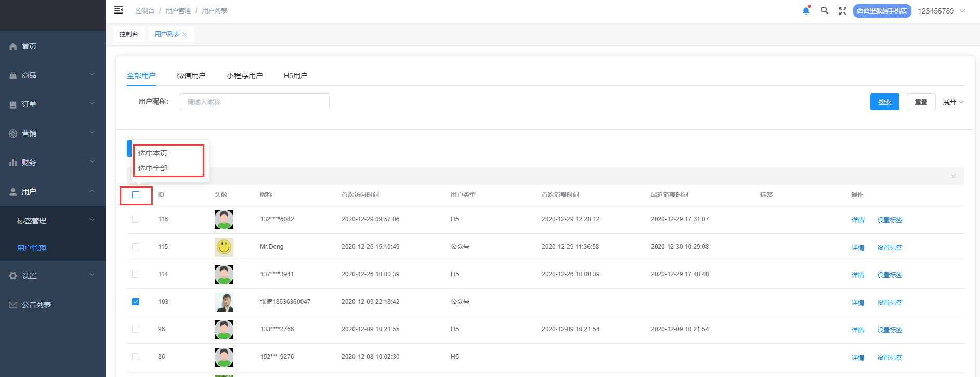Open search with magnifier icon
This screenshot has height=377, width=980.
tap(824, 11)
